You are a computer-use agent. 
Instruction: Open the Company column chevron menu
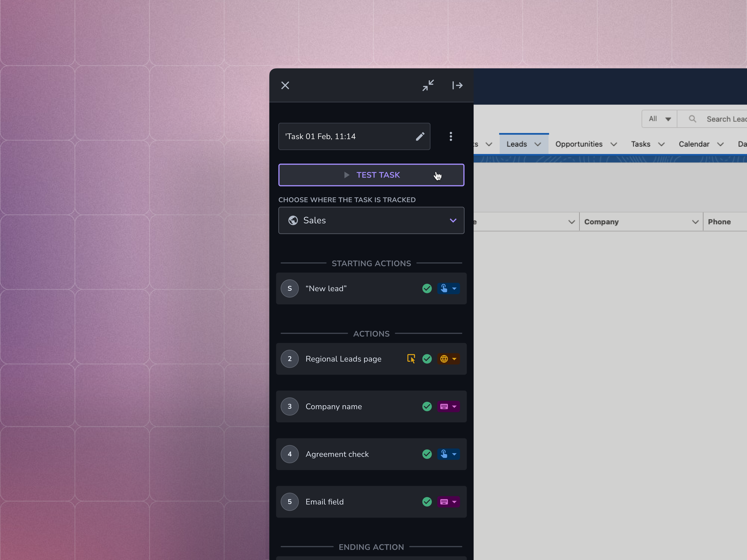[695, 222]
